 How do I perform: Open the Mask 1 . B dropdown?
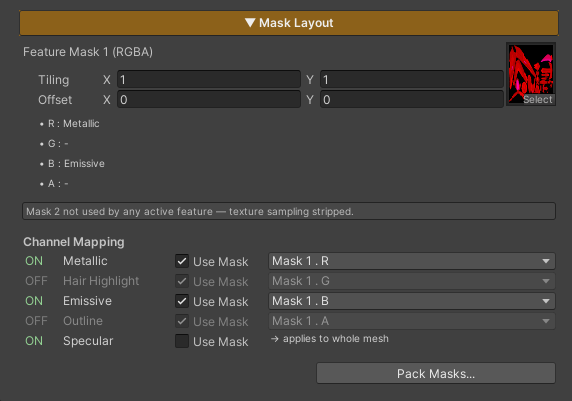click(412, 301)
